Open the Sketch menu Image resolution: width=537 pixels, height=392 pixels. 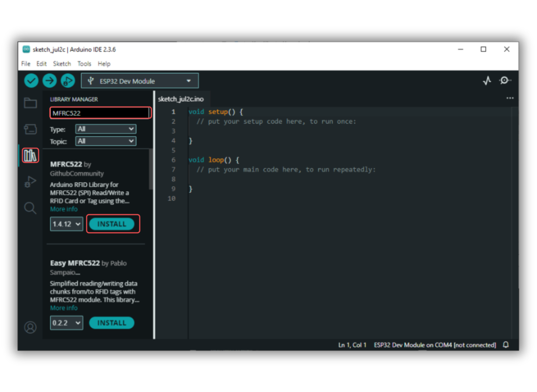click(x=62, y=64)
